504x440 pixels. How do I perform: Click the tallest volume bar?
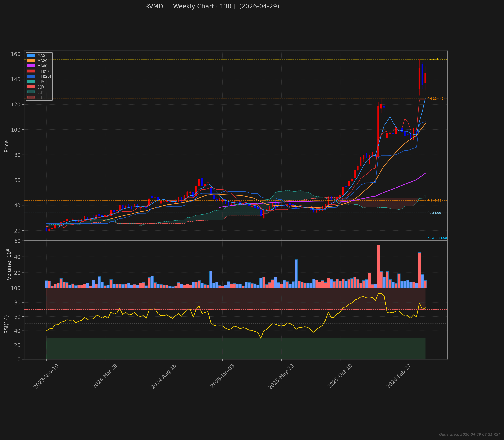(378, 266)
